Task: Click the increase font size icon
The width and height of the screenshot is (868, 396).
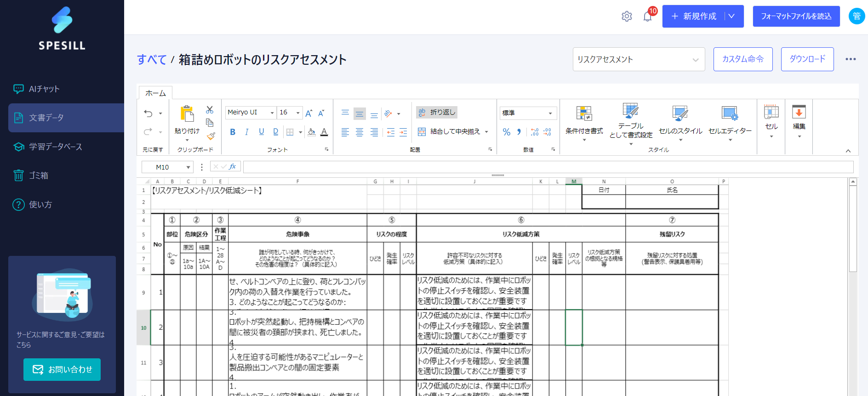Action: coord(309,113)
